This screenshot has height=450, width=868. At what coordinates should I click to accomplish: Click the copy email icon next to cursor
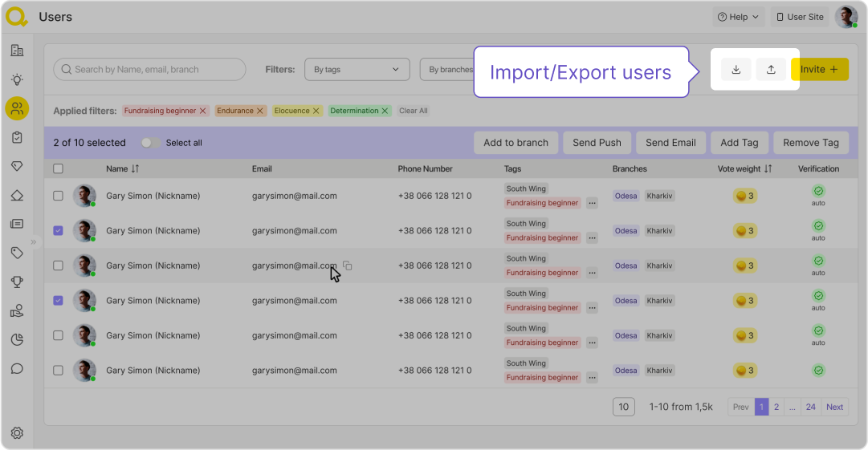[348, 266]
